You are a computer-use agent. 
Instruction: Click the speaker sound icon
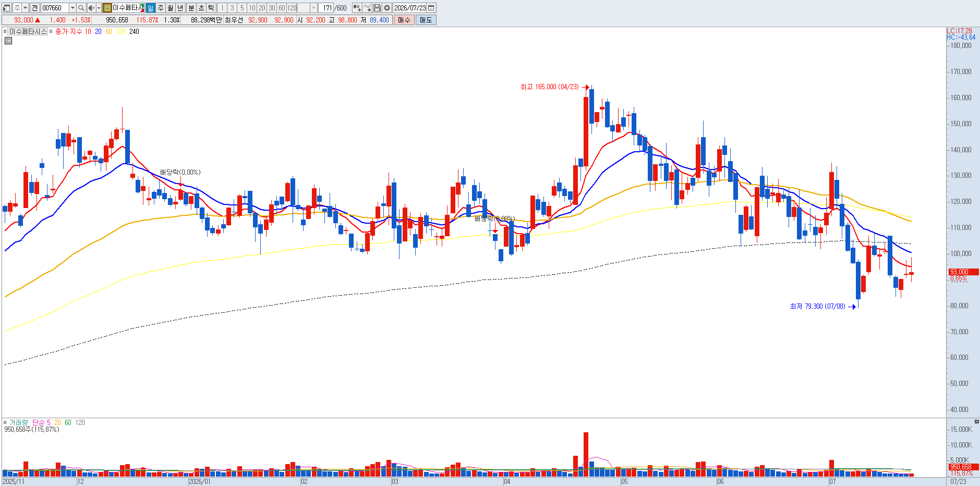click(x=91, y=8)
